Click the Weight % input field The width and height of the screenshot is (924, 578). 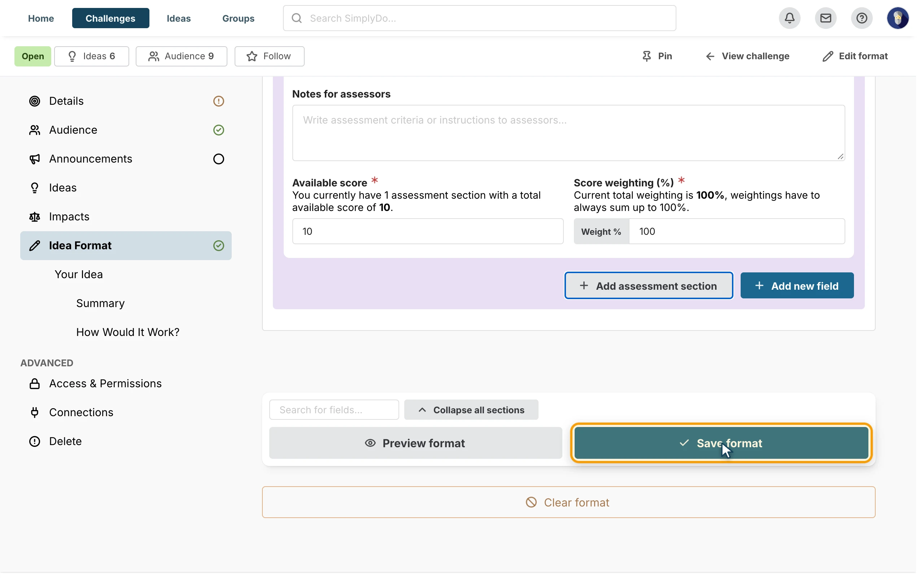point(737,231)
